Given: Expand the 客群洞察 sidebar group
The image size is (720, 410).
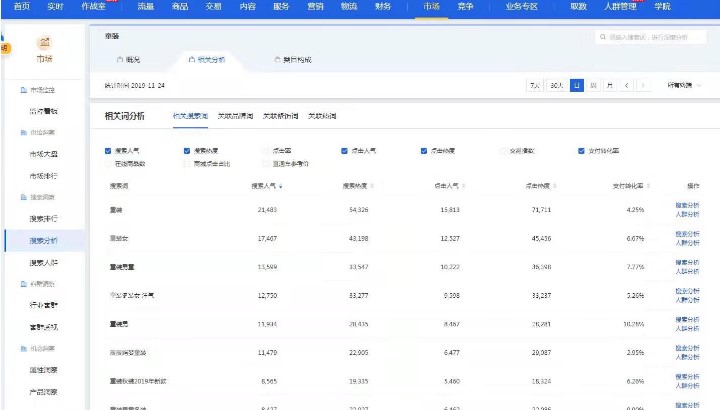Looking at the screenshot, I should pos(43,284).
